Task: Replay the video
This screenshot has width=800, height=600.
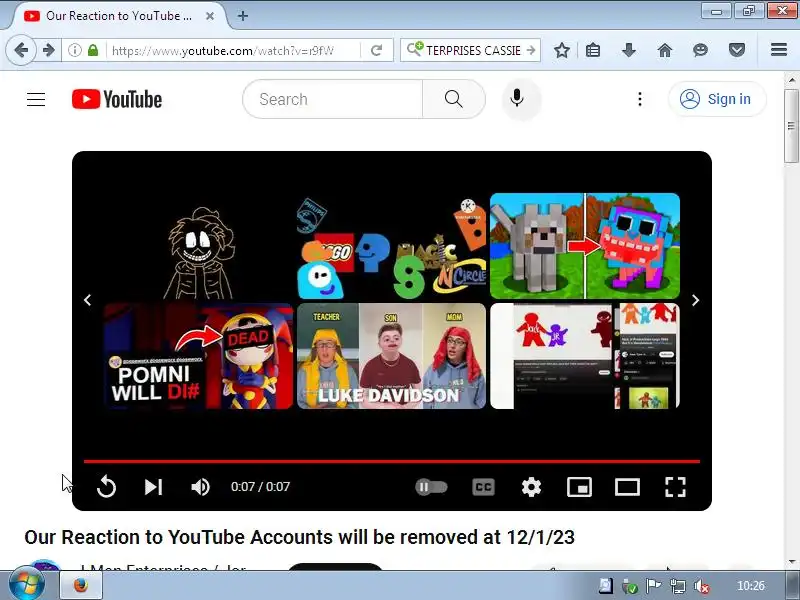Action: pos(106,487)
